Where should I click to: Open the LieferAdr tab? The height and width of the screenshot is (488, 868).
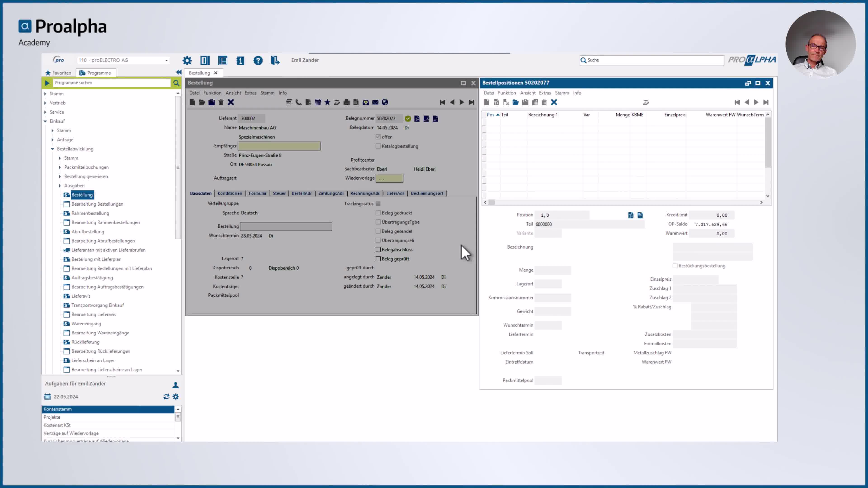(395, 193)
